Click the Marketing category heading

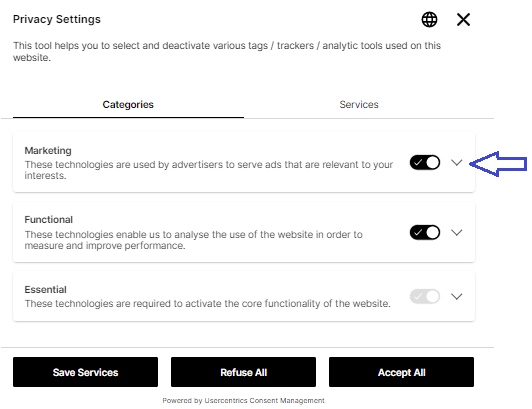(x=48, y=150)
